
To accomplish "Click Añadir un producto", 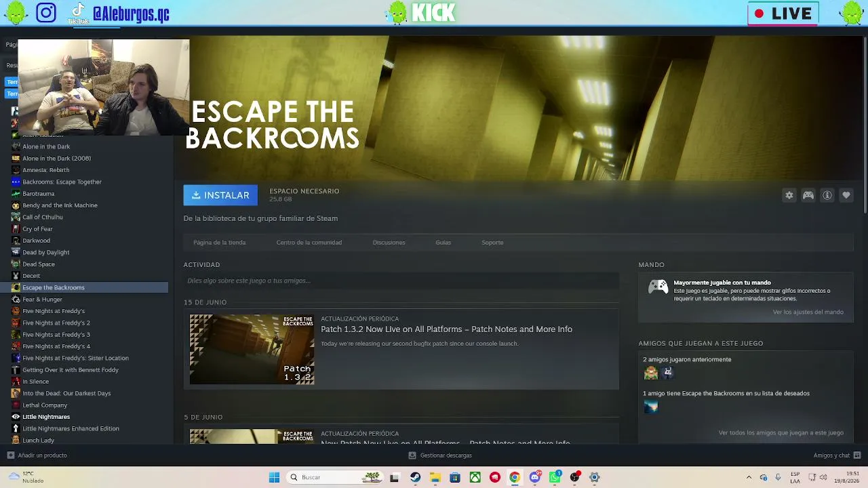I will (x=42, y=455).
